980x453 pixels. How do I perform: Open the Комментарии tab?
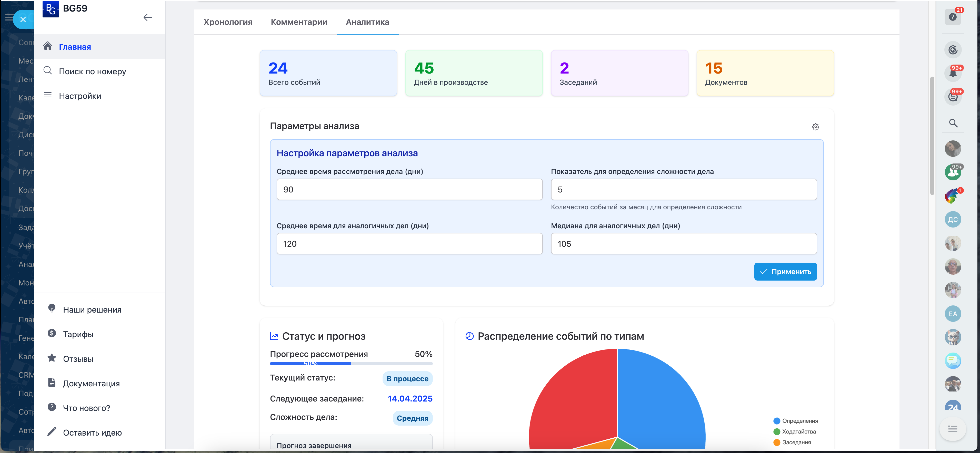pos(299,22)
